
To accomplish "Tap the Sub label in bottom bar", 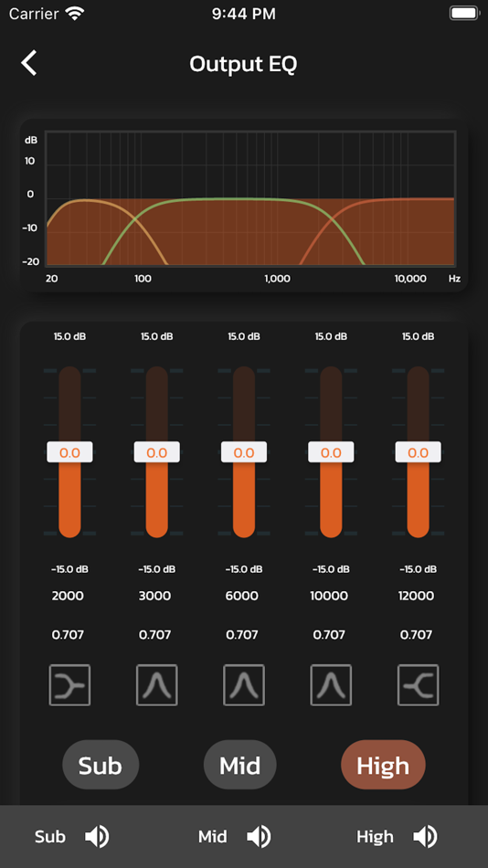I will 50,836.
